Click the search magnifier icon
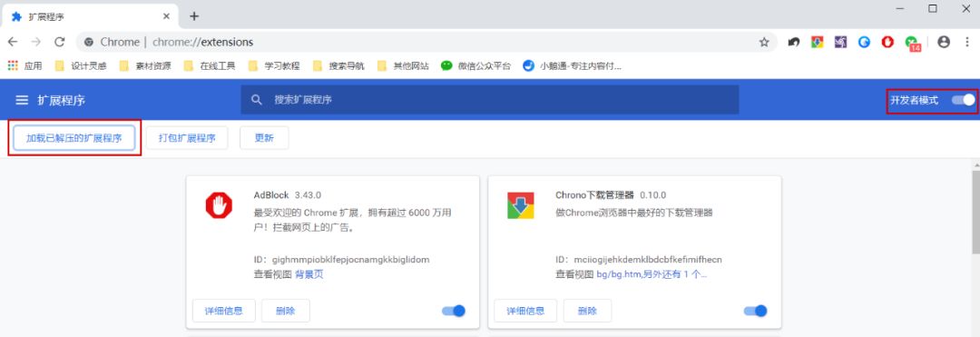Screen dimensions: 980x337 click(x=256, y=100)
